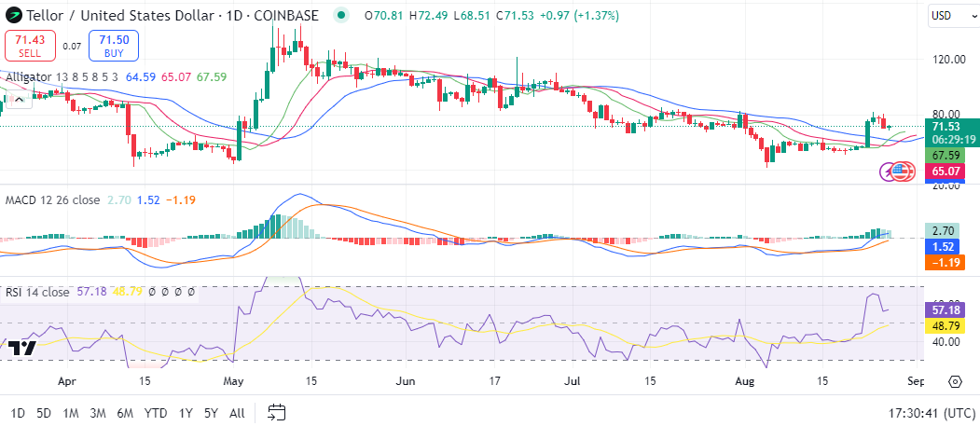Open the 17:30:41 (UTC) timezone menu

pyautogui.click(x=932, y=413)
